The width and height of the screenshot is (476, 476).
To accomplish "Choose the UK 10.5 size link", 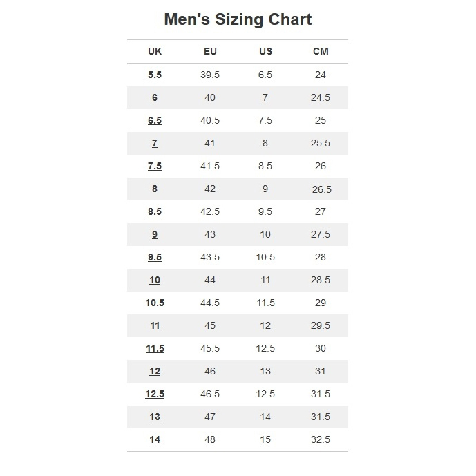I will tap(155, 303).
